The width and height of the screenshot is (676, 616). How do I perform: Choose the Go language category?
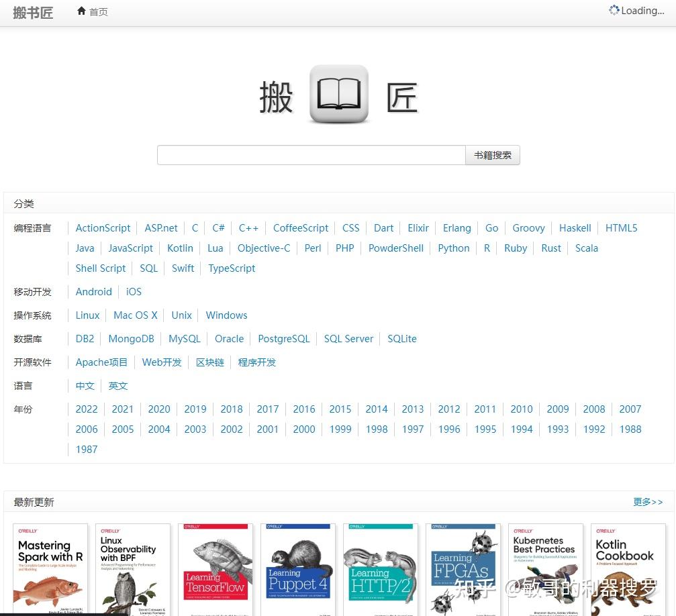(491, 228)
